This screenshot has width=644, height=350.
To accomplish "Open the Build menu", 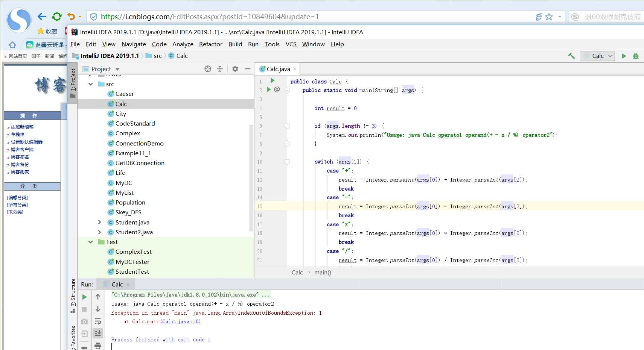I will [236, 44].
